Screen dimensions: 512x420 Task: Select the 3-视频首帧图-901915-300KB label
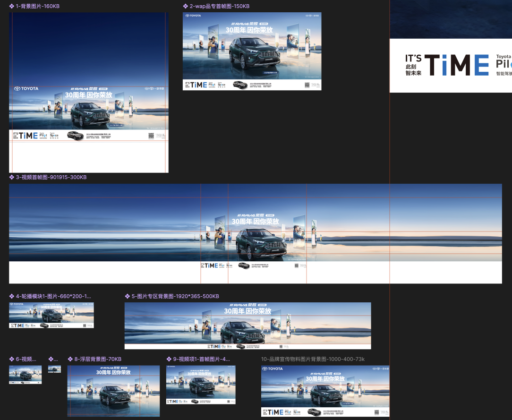click(51, 177)
